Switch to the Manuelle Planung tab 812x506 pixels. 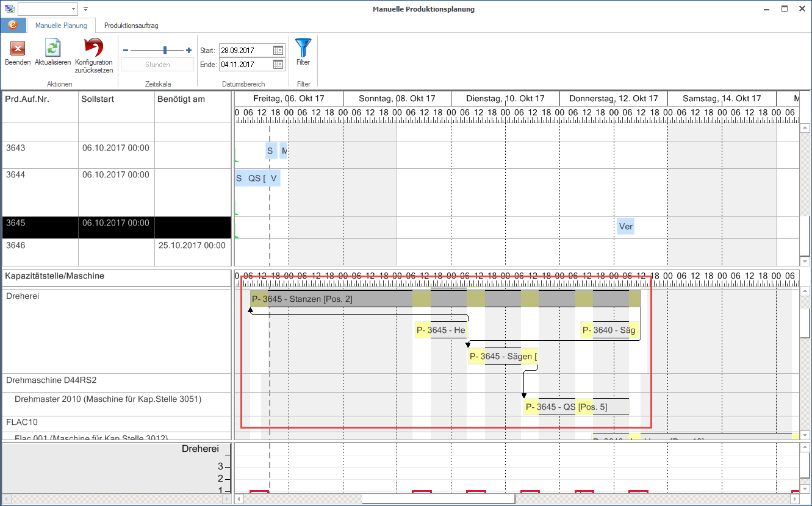coord(61,26)
